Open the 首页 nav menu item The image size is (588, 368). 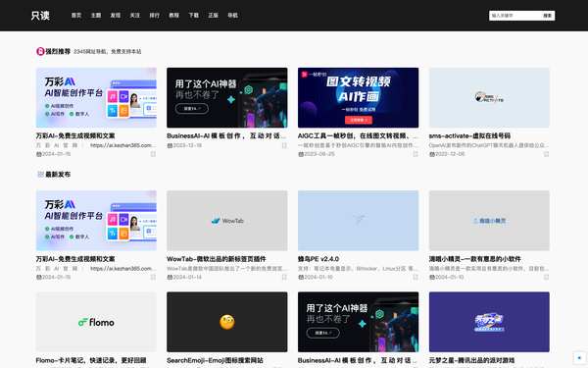[76, 16]
